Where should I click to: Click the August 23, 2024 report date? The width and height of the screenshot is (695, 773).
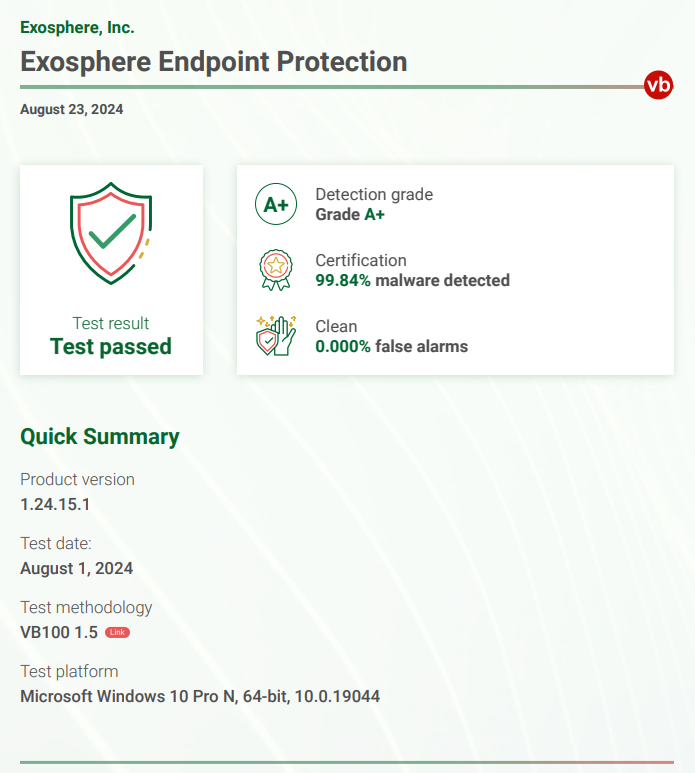coord(71,109)
